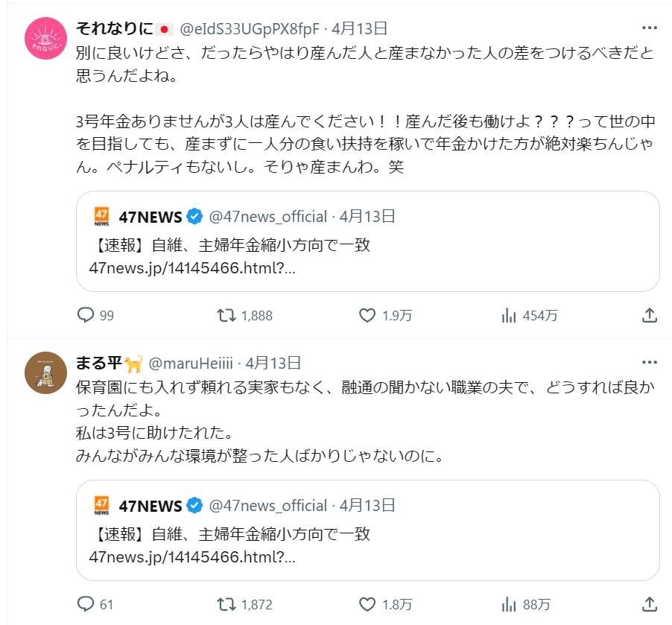Click @47news_official handle in second quote
Image resolution: width=672 pixels, height=625 pixels.
[x=267, y=506]
